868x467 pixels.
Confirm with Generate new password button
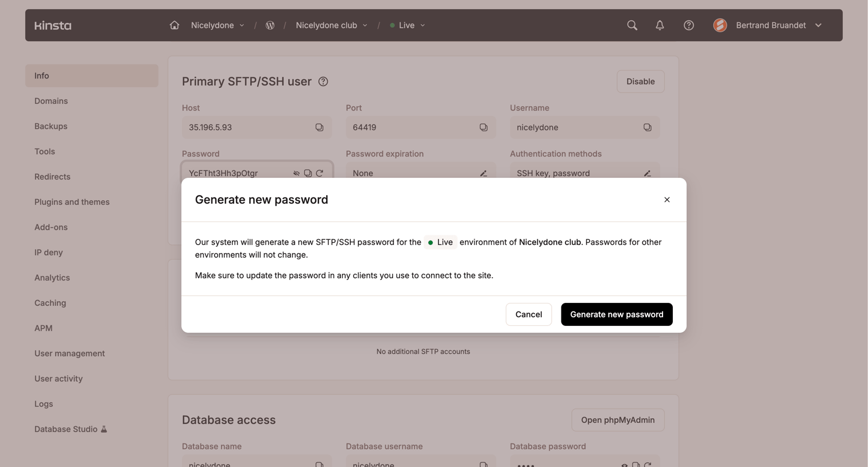coord(617,314)
